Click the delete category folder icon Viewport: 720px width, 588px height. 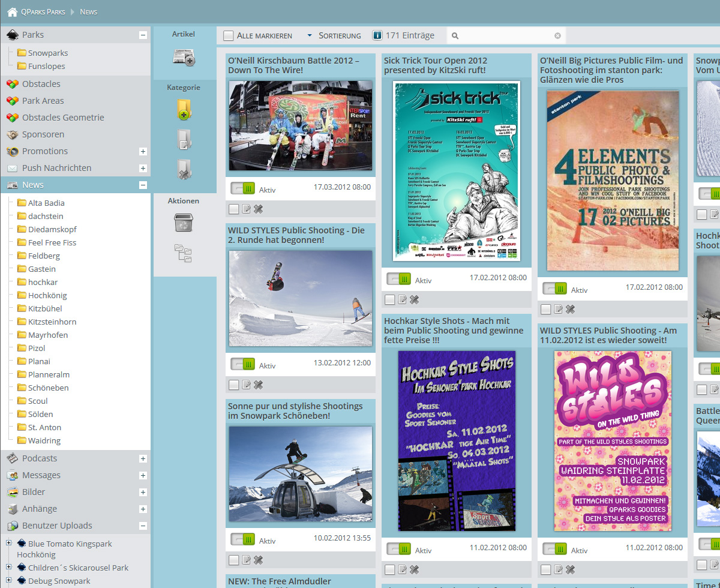click(x=184, y=170)
